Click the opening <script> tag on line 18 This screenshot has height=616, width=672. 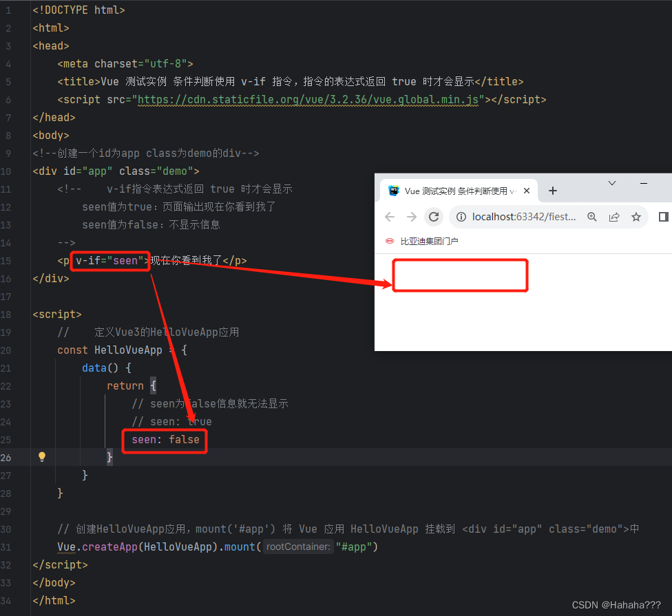pos(57,315)
